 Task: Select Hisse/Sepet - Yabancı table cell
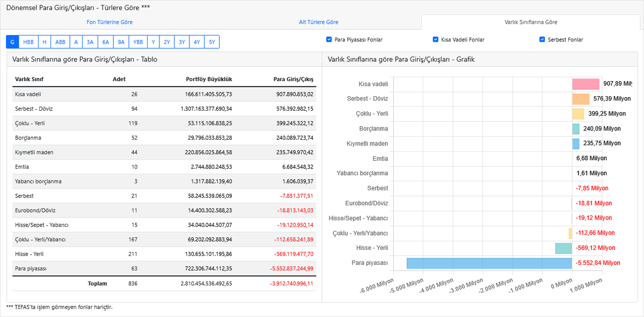pos(41,225)
